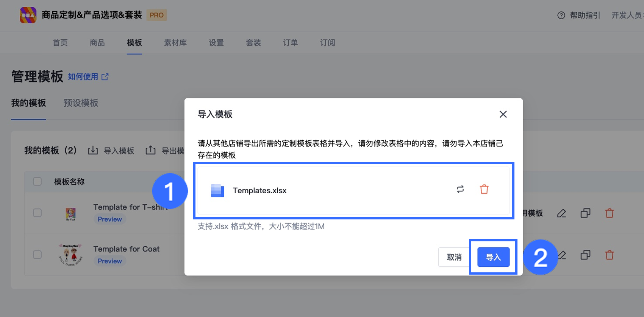The width and height of the screenshot is (644, 317).
Task: Go to the 首页 tab
Action: 60,43
